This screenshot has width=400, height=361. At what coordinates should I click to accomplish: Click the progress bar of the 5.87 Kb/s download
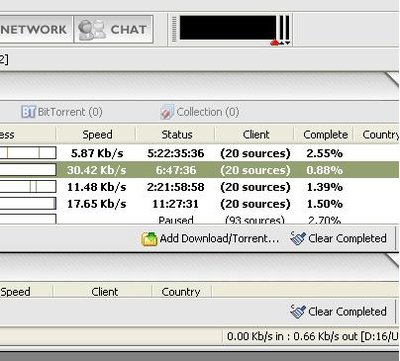click(28, 153)
